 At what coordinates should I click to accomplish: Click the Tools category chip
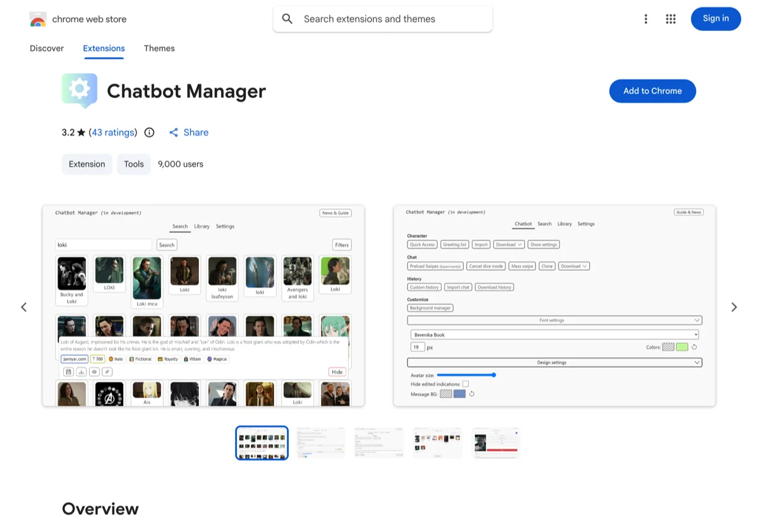tap(134, 164)
